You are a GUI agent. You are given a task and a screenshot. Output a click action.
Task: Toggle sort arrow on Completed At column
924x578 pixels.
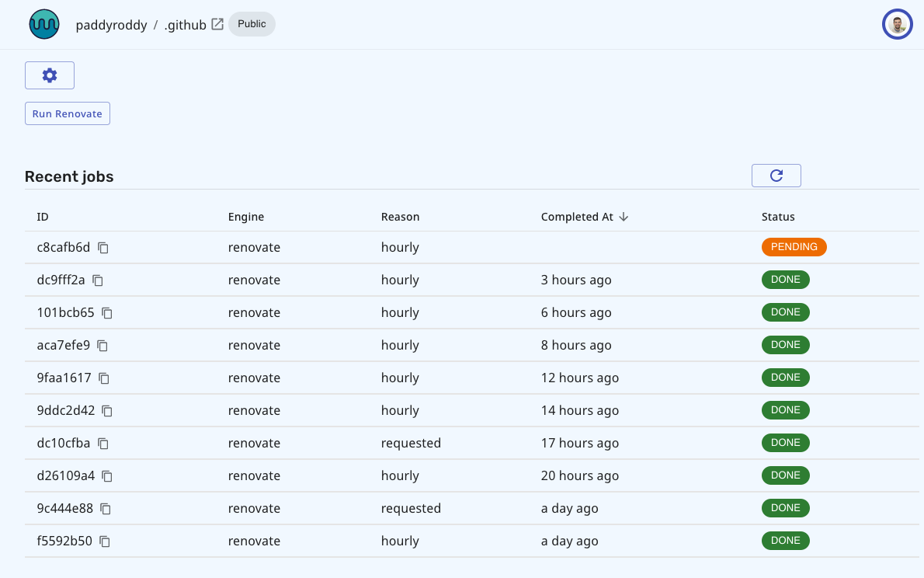(624, 217)
